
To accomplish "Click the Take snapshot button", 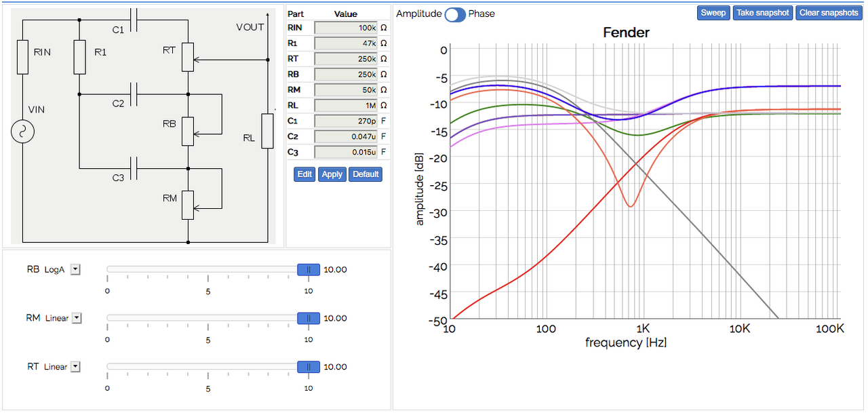I will pos(763,13).
